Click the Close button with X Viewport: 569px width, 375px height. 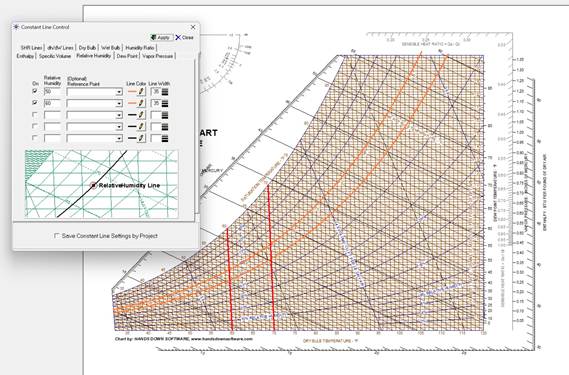[185, 37]
